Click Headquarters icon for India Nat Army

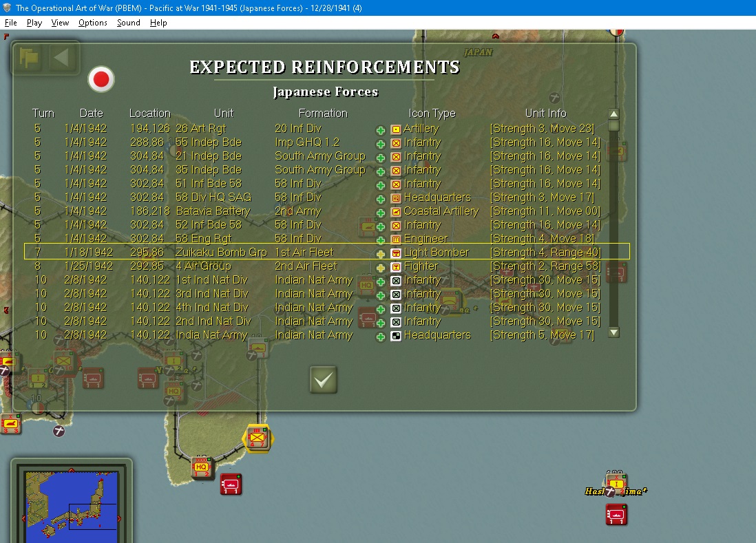coord(396,337)
